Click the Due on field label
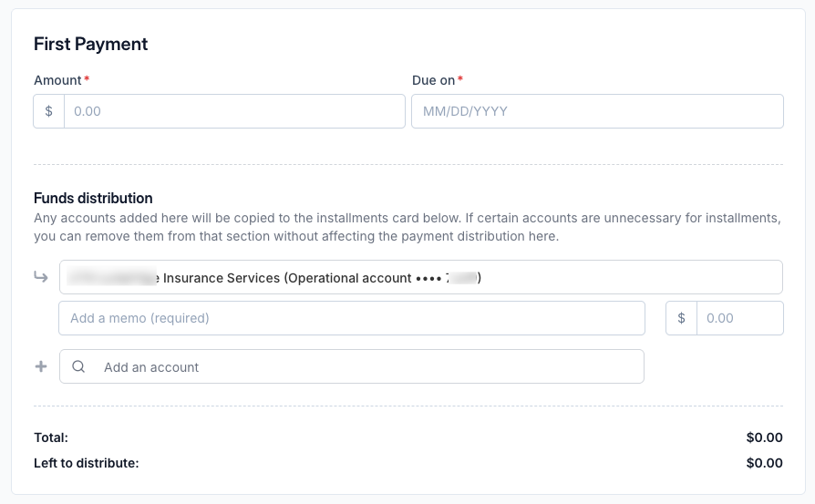The image size is (815, 504). point(434,80)
